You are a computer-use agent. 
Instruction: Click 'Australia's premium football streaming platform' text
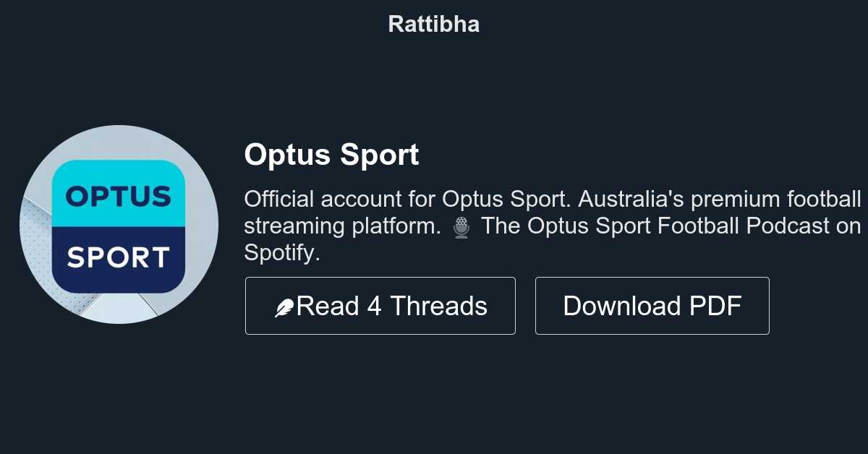pyautogui.click(x=716, y=199)
